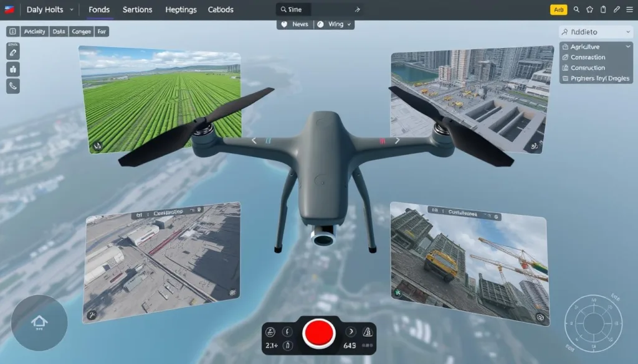
Task: Select Agriculture in the category list
Action: (x=584, y=47)
